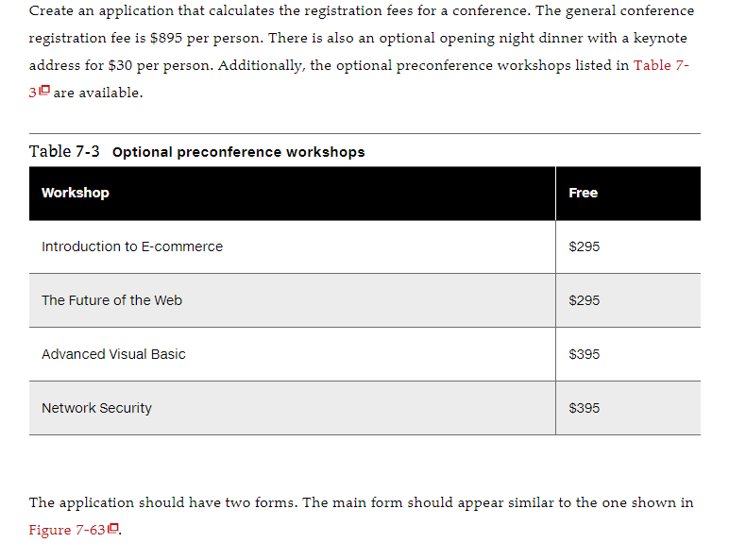Select the Advanced Visual Basic cell
729x560 pixels.
click(292, 354)
